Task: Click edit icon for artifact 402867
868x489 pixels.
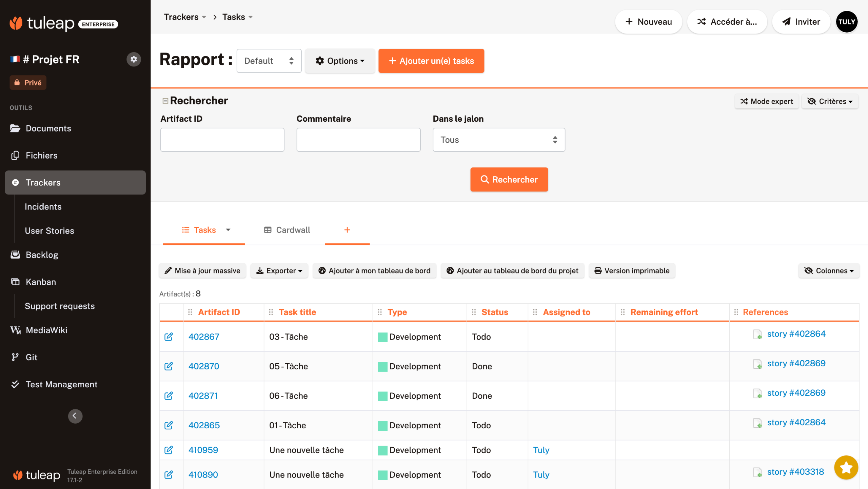Action: (169, 337)
